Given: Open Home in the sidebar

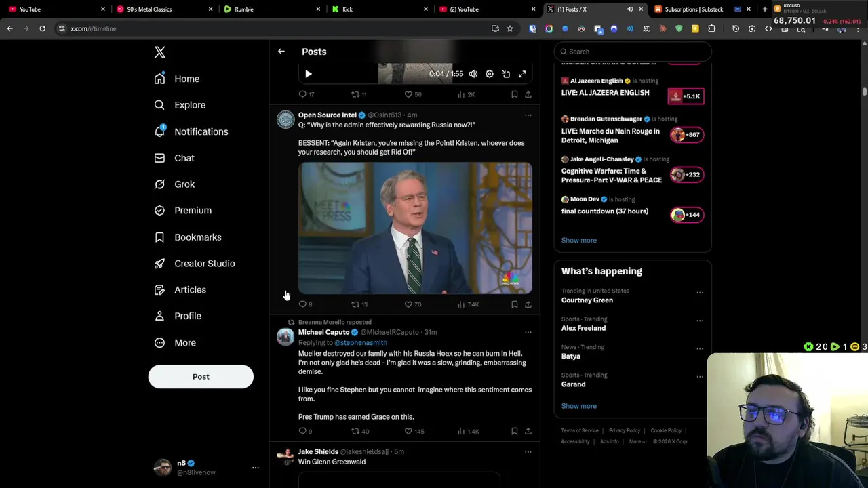Looking at the screenshot, I should [177, 79].
